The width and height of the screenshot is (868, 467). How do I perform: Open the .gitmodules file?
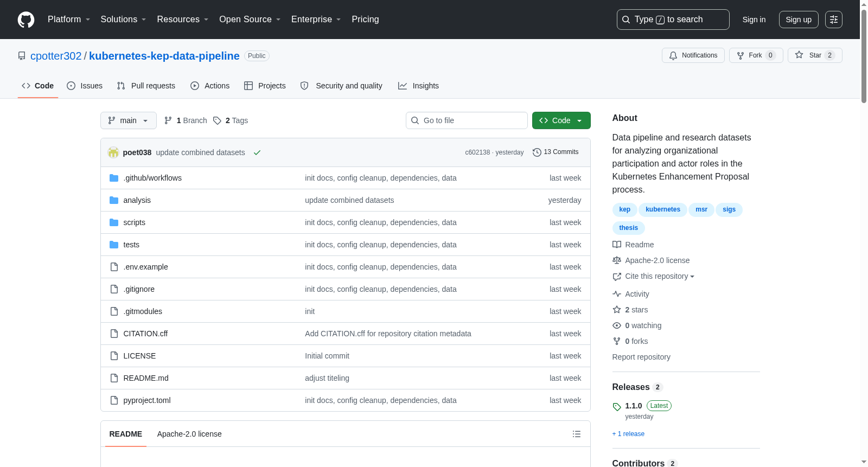pyautogui.click(x=143, y=311)
